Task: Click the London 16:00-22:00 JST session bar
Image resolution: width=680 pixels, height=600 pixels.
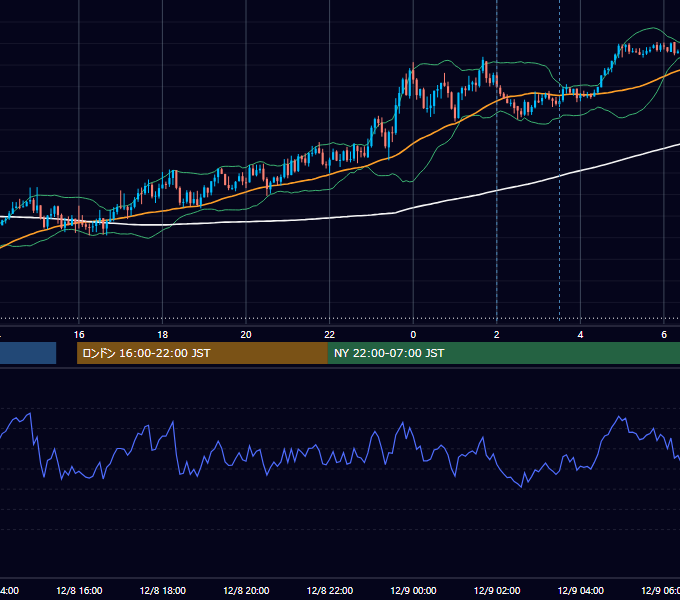Action: point(202,353)
